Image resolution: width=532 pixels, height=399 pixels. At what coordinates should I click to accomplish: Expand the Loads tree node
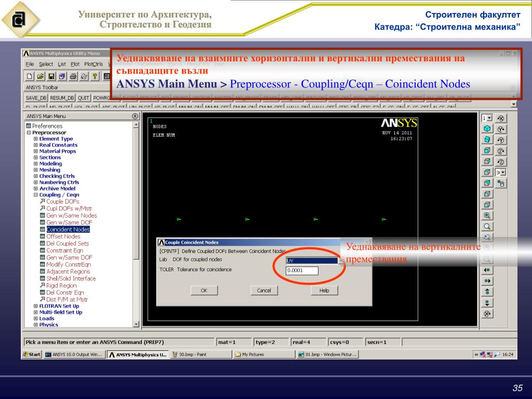pyautogui.click(x=36, y=318)
